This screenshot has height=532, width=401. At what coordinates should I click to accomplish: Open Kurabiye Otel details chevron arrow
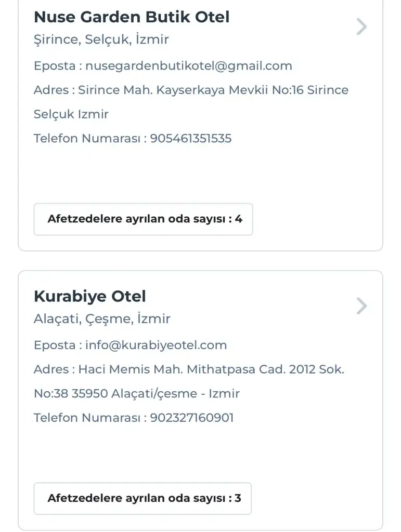[361, 306]
